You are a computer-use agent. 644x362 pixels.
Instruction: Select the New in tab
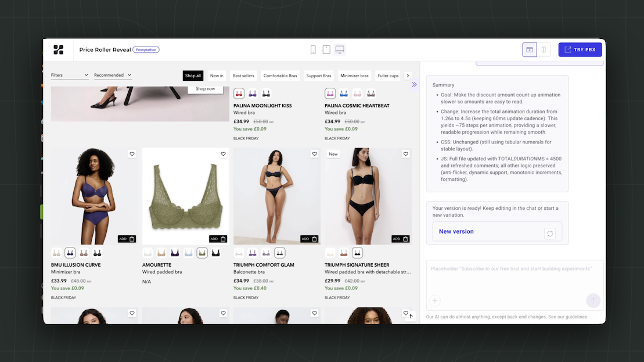(217, 76)
